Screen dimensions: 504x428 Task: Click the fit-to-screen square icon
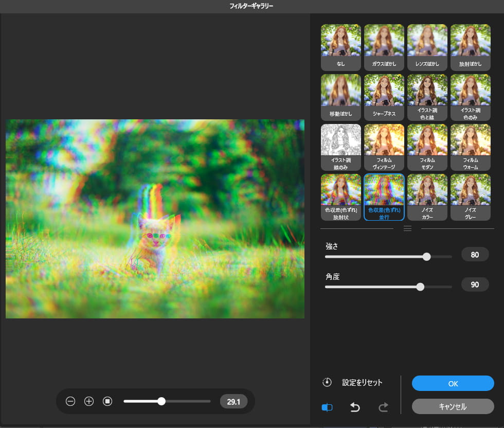click(x=107, y=401)
